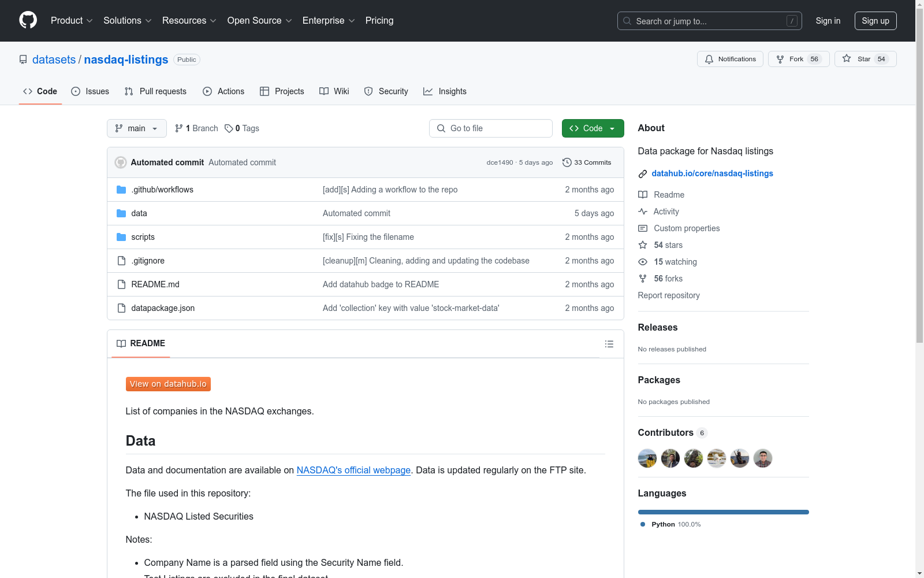Open README outline list icon
The height and width of the screenshot is (578, 924).
[609, 344]
